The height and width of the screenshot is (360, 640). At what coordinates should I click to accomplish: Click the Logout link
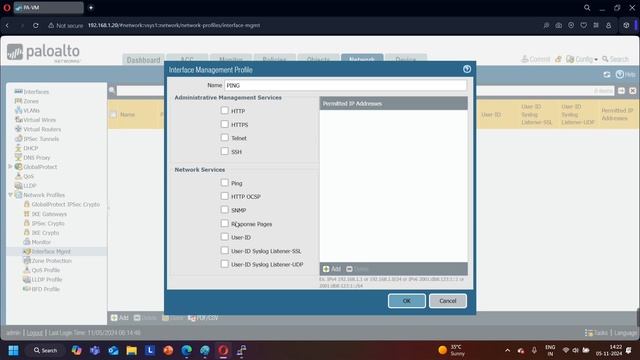point(34,333)
